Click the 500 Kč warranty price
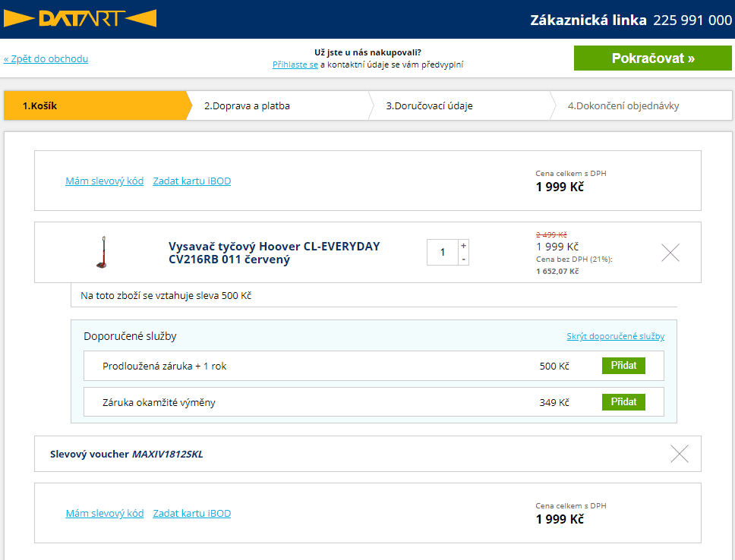735x560 pixels. point(554,366)
